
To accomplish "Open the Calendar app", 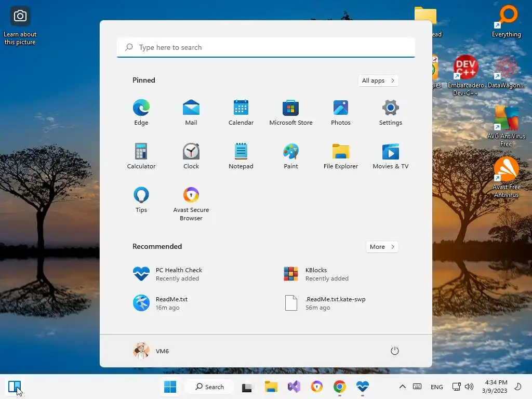I will point(241,113).
